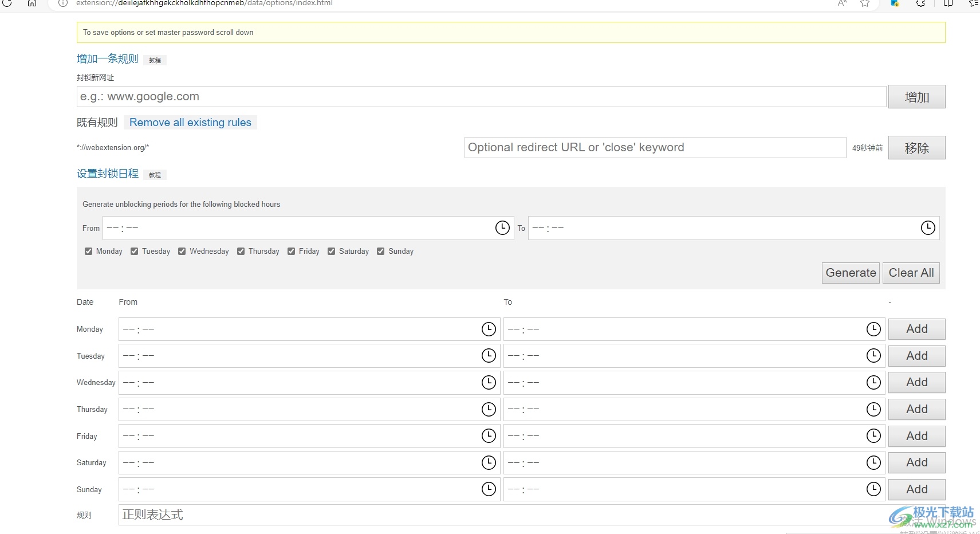This screenshot has width=980, height=534.
Task: Open Tuesday To time clock picker
Action: point(873,356)
